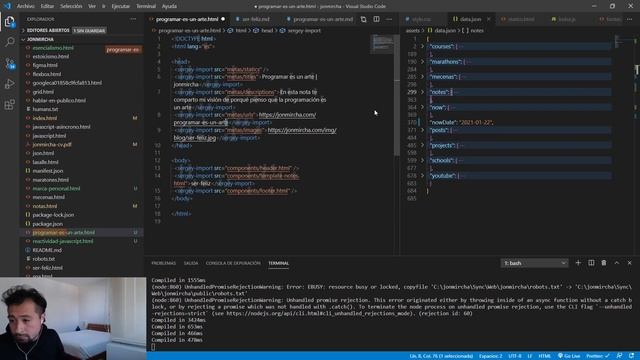Close the terminal panel
The image size is (640, 360).
click(x=629, y=263)
